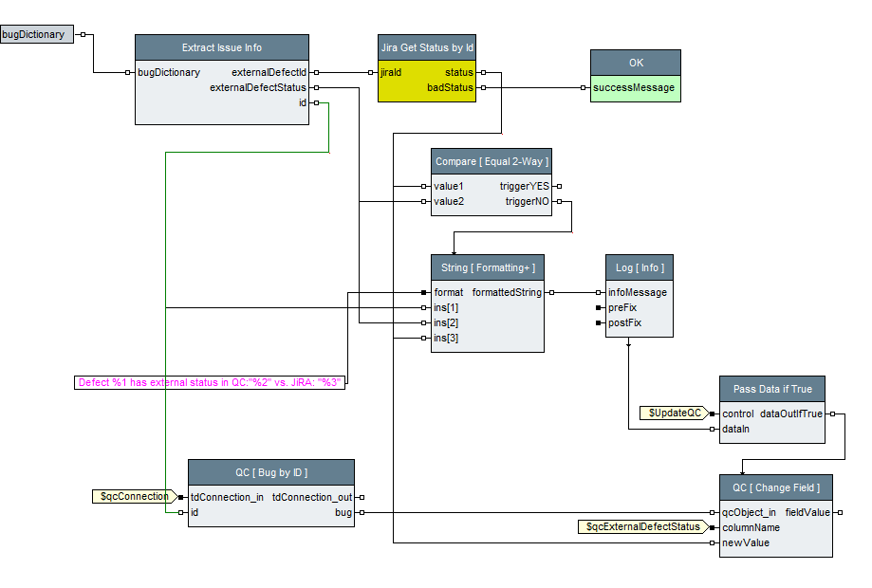Screen dimensions: 872x588
Task: Click the Pass Data if True block header
Action: point(771,389)
